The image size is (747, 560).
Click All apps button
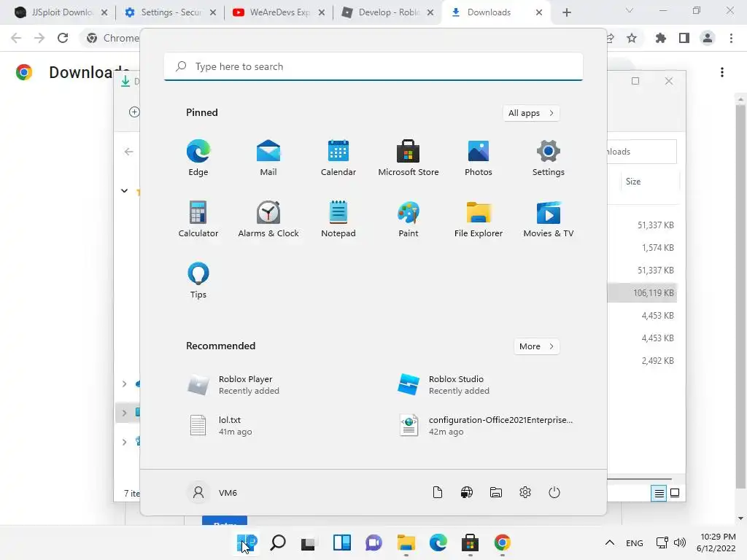click(x=531, y=113)
